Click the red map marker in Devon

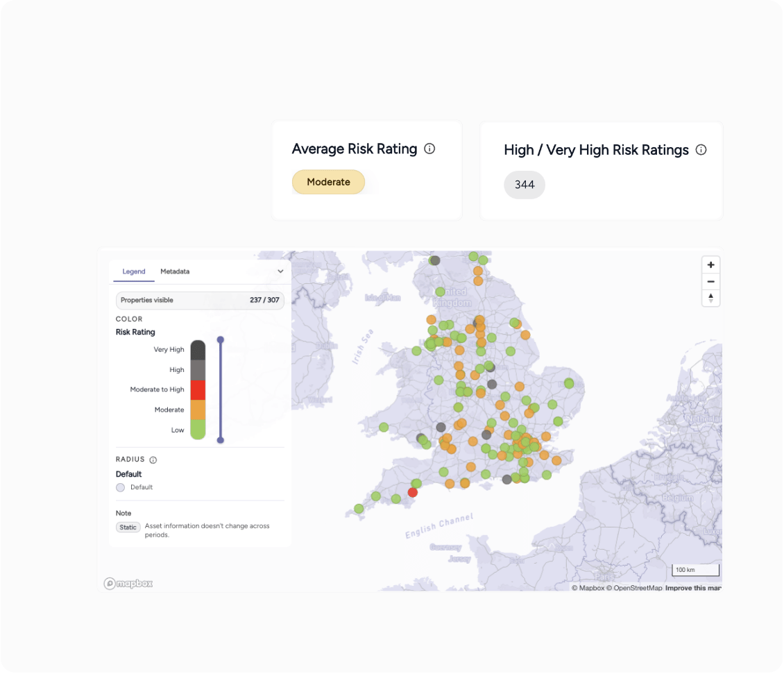413,492
